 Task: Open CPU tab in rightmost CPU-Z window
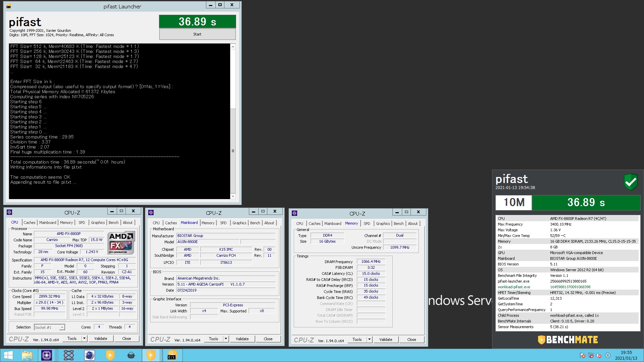tap(300, 224)
